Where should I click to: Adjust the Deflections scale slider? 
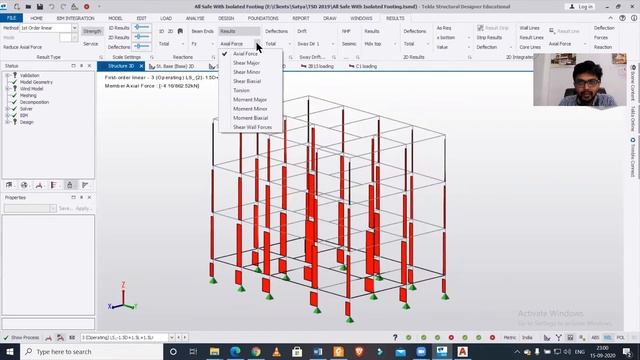pyautogui.click(x=142, y=47)
